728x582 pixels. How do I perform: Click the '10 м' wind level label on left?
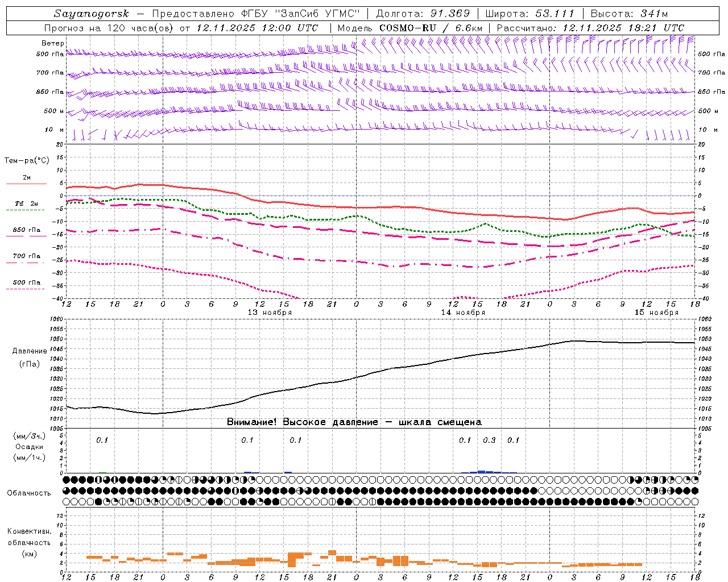[55, 130]
